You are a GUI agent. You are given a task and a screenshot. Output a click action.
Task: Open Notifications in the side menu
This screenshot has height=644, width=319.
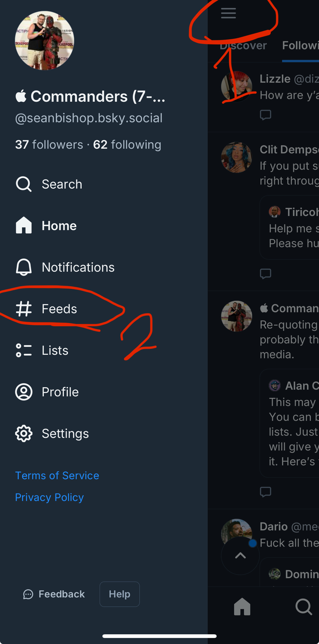[x=65, y=267]
